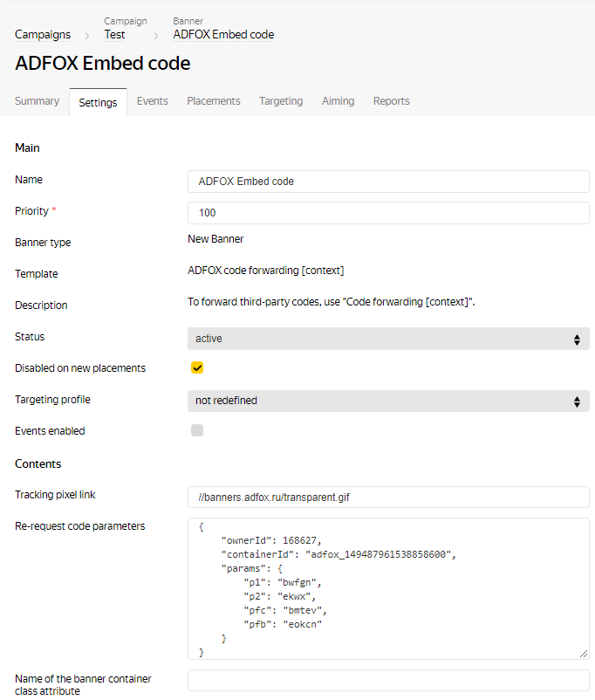The height and width of the screenshot is (700, 595).
Task: Click the Status dropdown arrow icon
Action: point(577,339)
